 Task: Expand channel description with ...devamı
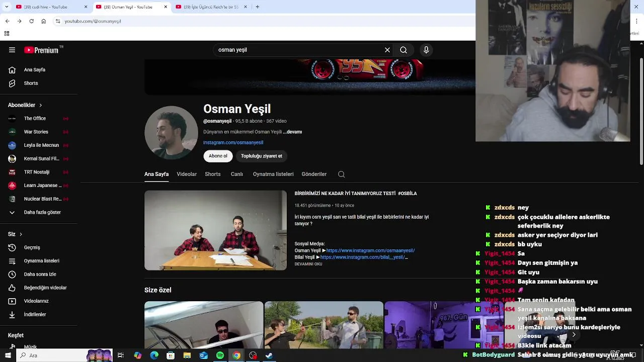292,132
